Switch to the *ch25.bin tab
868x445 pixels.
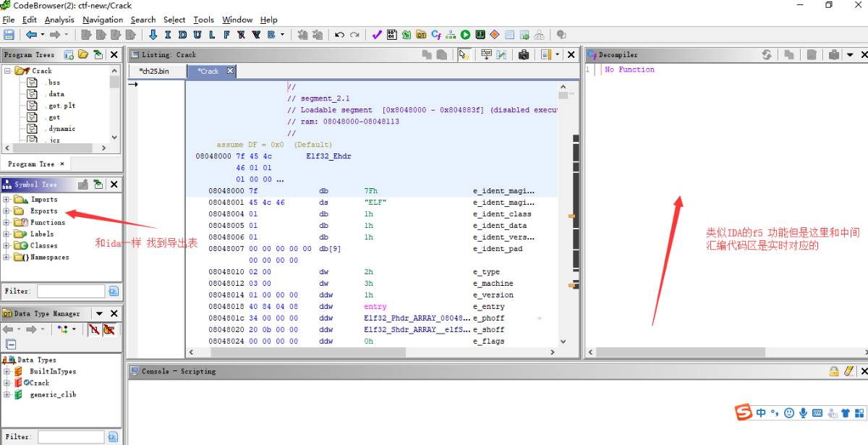(x=154, y=71)
